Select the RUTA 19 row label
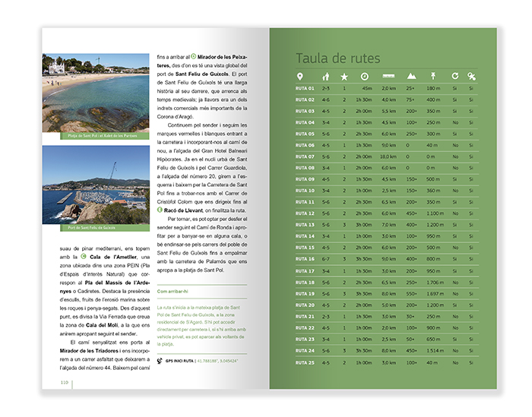This screenshot has width=532, height=417. coord(305,294)
